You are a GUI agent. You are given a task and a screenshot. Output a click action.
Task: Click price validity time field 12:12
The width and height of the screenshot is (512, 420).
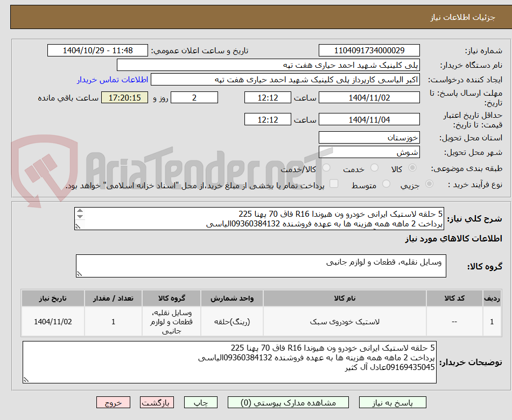tap(268, 119)
